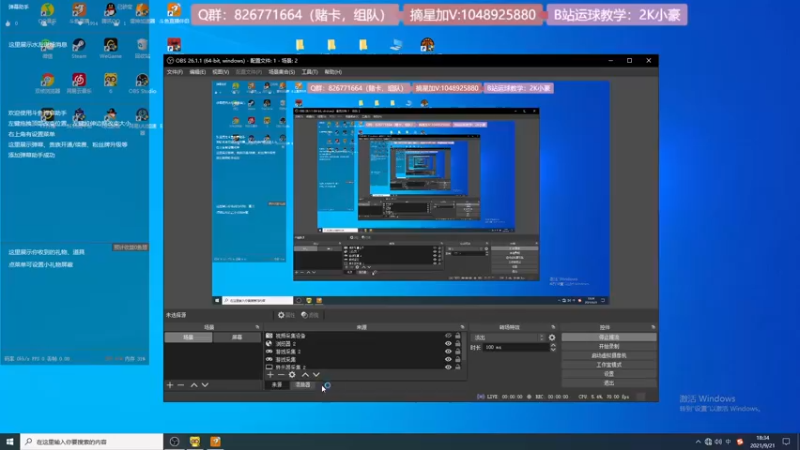Viewport: 800px width, 450px height.
Task: Remove selected source with minus icon
Action: 281,374
